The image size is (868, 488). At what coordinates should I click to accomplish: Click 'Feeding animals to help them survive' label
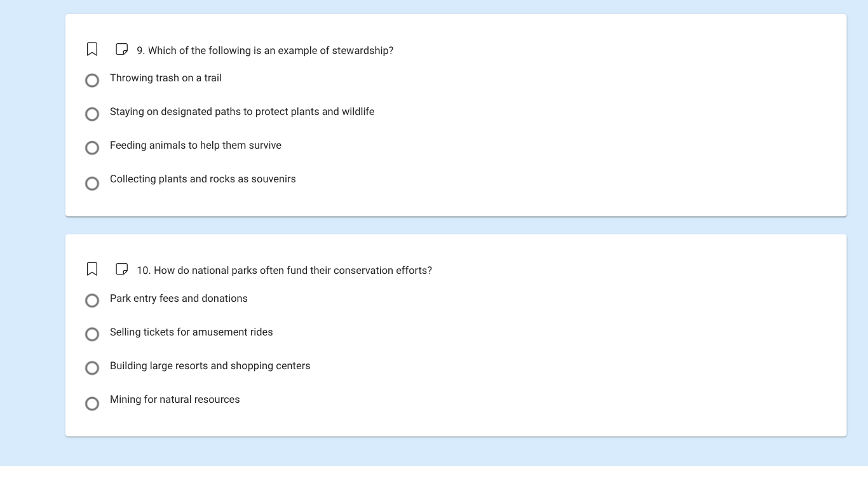(195, 146)
